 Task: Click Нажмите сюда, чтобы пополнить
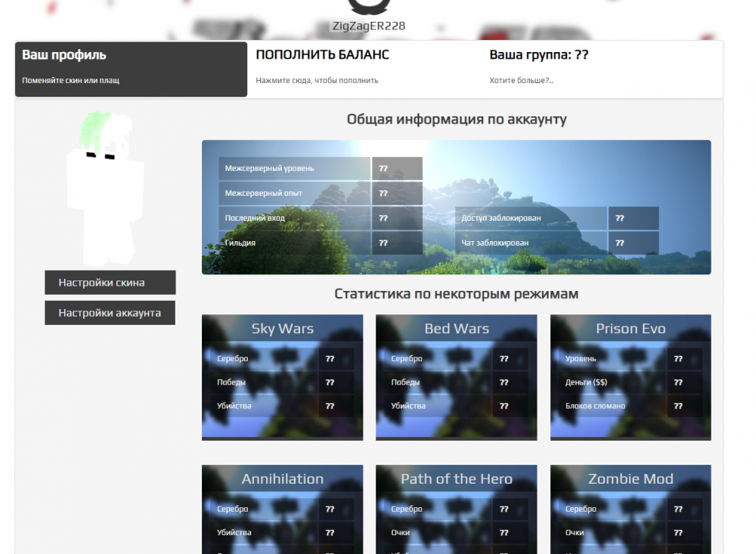pos(318,80)
